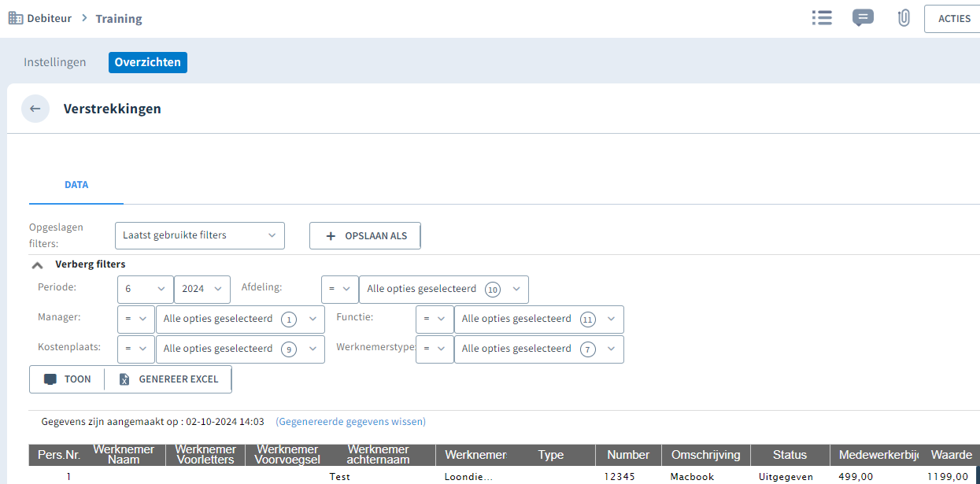Click the OPSLAAN ALS button
Image resolution: width=980 pixels, height=484 pixels.
pyautogui.click(x=365, y=235)
